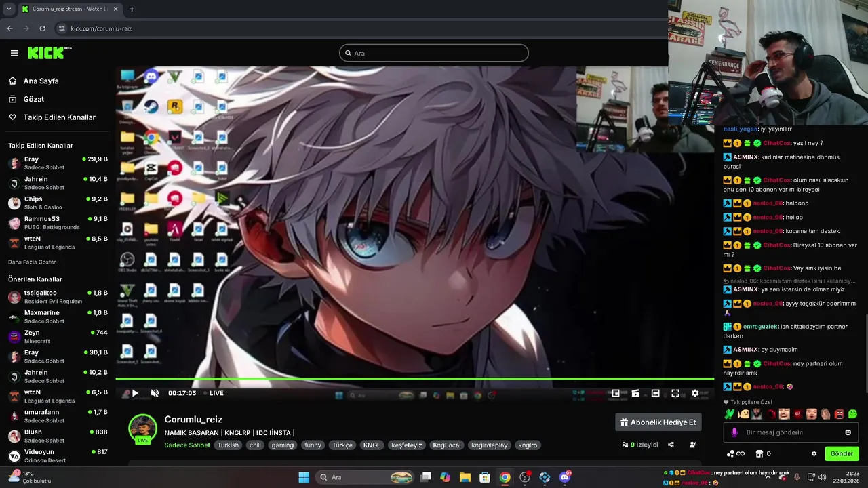Open the Sadece Sohbet category
This screenshot has width=868, height=488.
[187, 445]
